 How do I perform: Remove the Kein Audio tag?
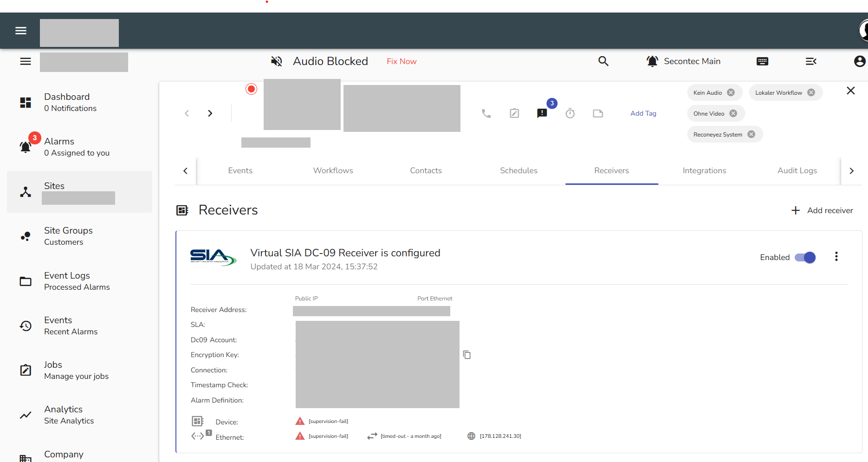(x=732, y=92)
